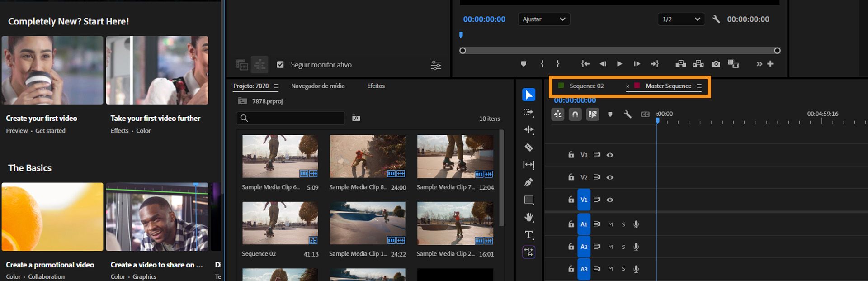Toggle A1 track targeting button
Screen dimensions: 868x281
[x=584, y=224]
